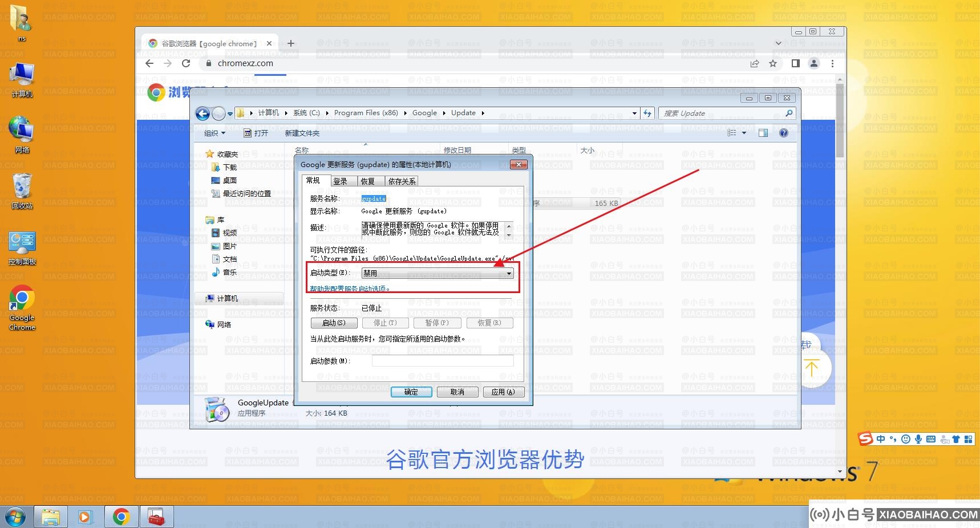
Task: Click 帮助我配置服务启动选项 link
Action: coord(350,289)
